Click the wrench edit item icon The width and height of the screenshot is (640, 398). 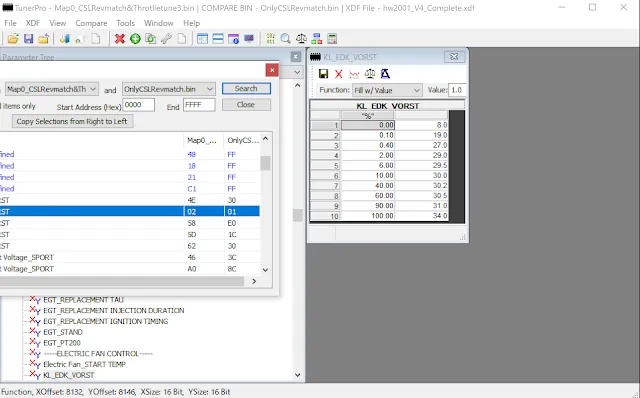pyautogui.click(x=166, y=39)
